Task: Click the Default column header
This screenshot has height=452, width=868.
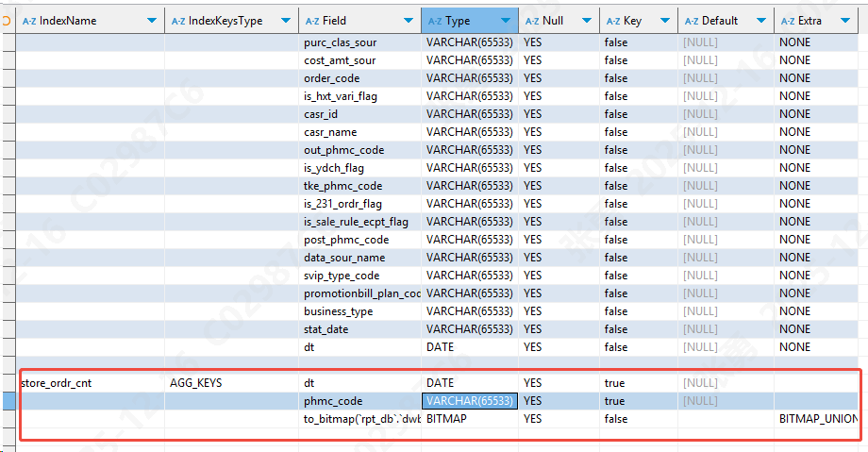Action: [x=726, y=21]
